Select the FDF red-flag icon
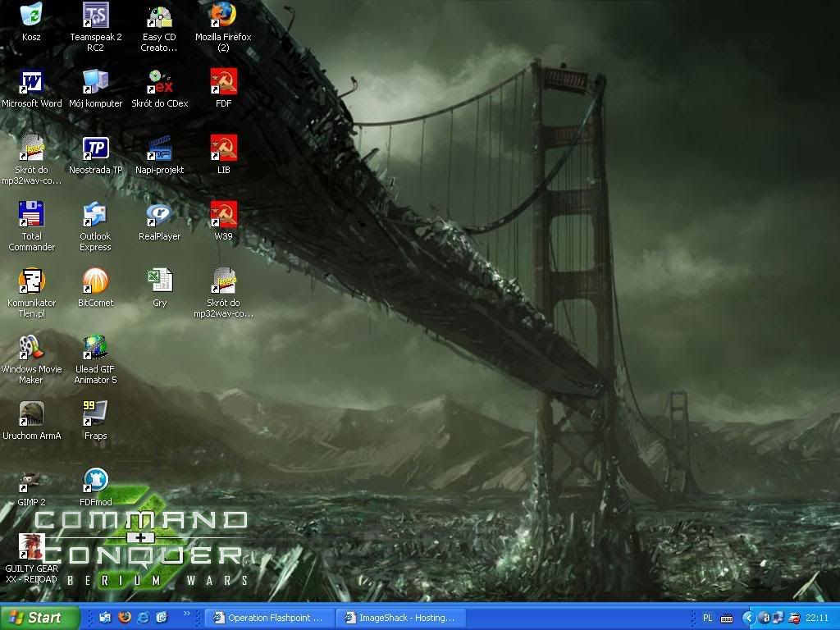840x630 pixels. click(x=223, y=82)
